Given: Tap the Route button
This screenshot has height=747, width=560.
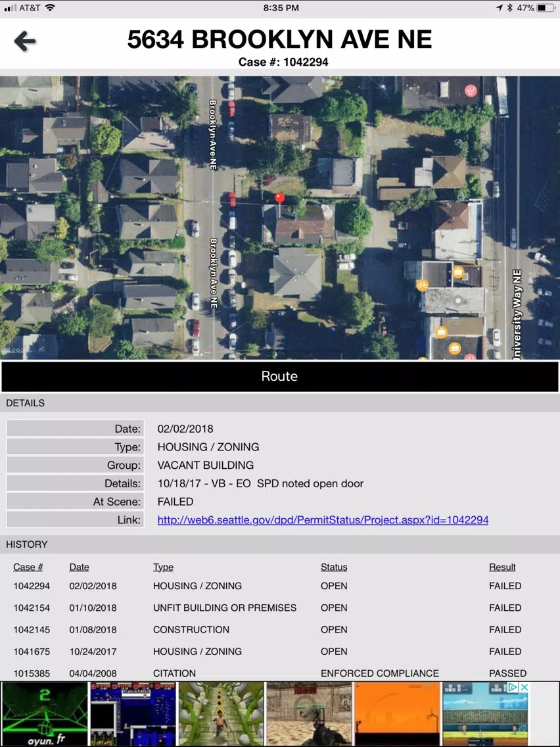Looking at the screenshot, I should pos(279,376).
